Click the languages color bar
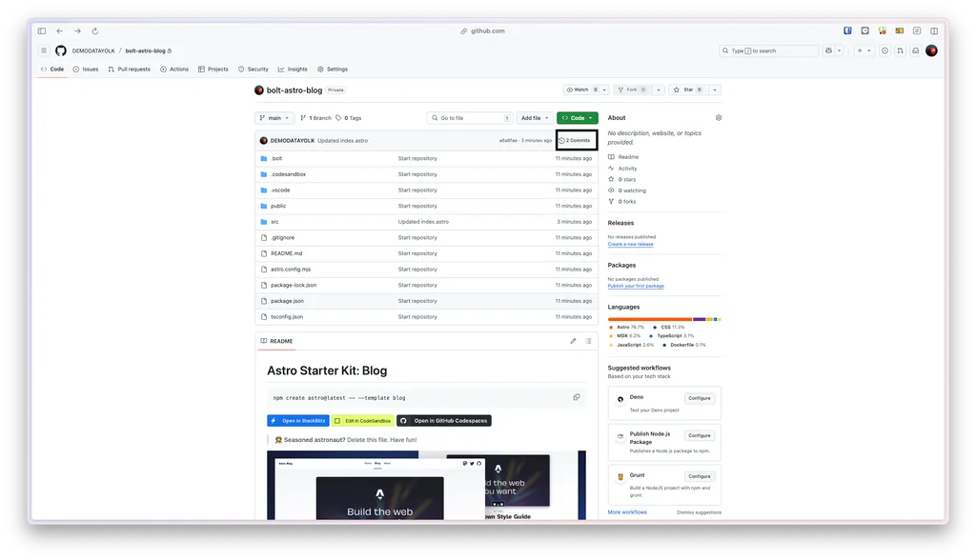Viewport: 976px width, 560px height. 664,319
